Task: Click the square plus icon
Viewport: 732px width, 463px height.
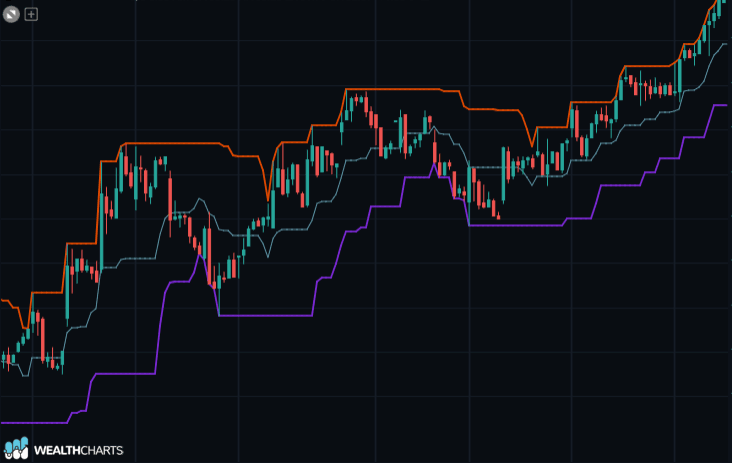Action: (31, 14)
